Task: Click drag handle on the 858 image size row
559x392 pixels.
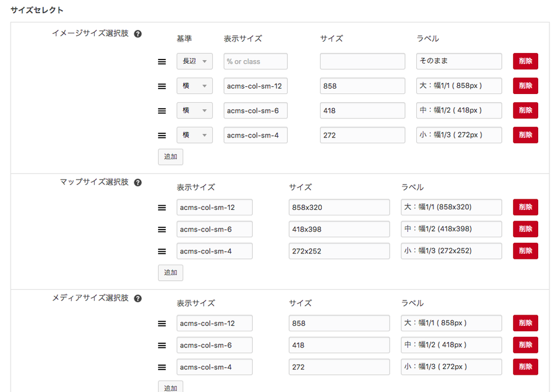Action: (162, 86)
